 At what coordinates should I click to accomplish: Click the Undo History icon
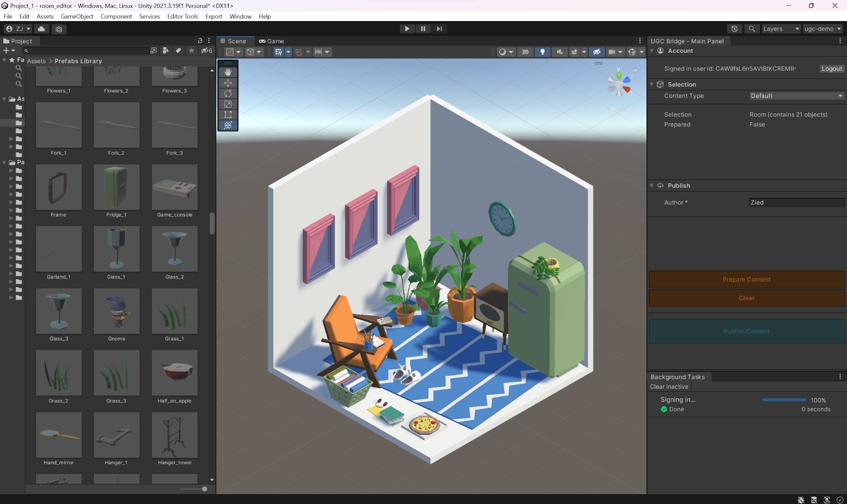pyautogui.click(x=734, y=29)
